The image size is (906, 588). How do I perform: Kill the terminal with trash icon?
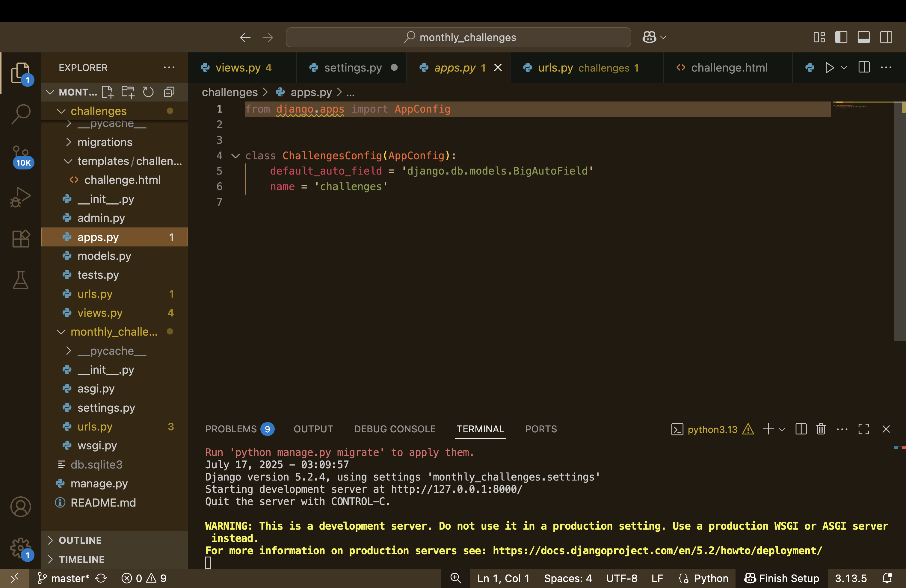pyautogui.click(x=821, y=429)
